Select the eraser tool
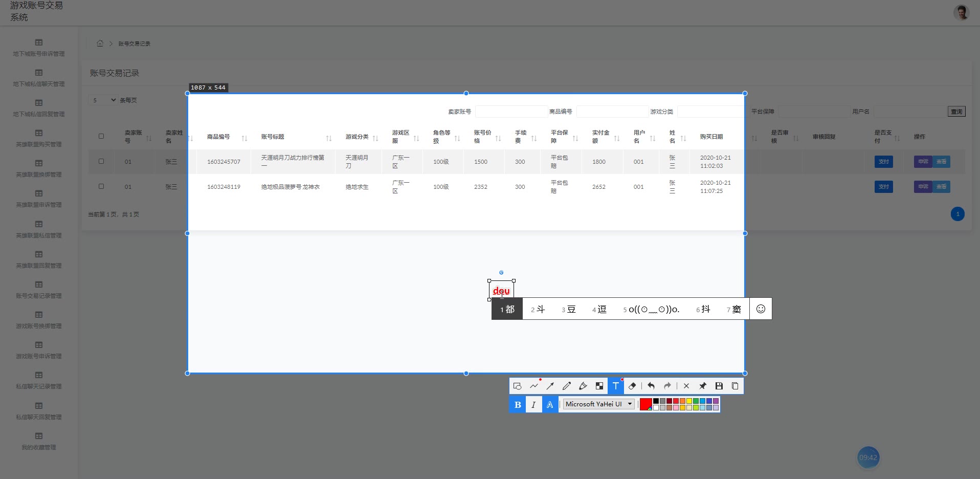Viewport: 980px width, 479px height. [632, 386]
